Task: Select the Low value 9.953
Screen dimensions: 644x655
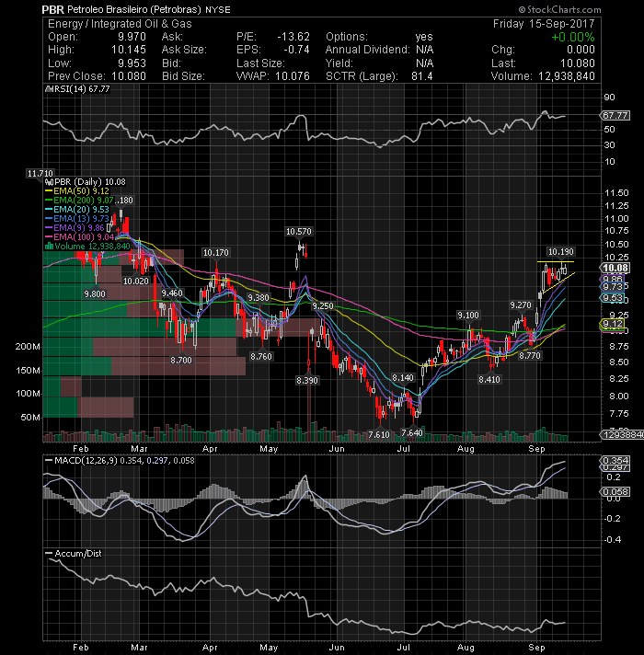Action: (132, 63)
